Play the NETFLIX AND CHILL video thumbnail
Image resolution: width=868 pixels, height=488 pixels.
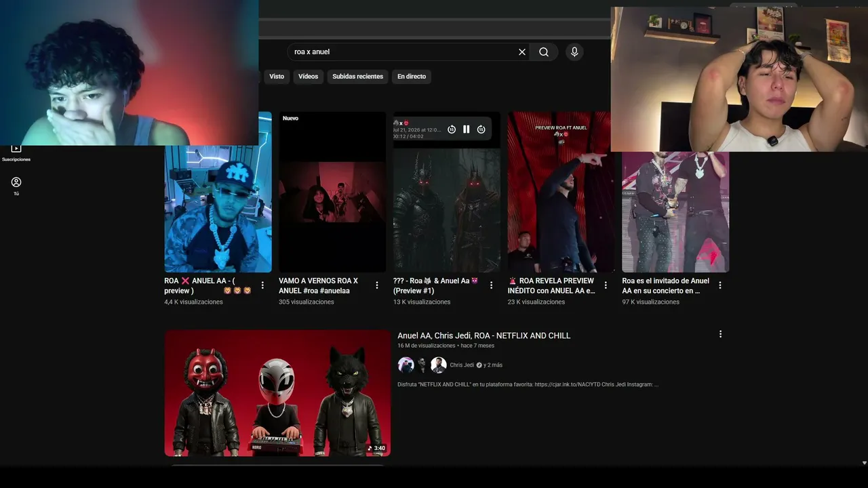click(277, 393)
